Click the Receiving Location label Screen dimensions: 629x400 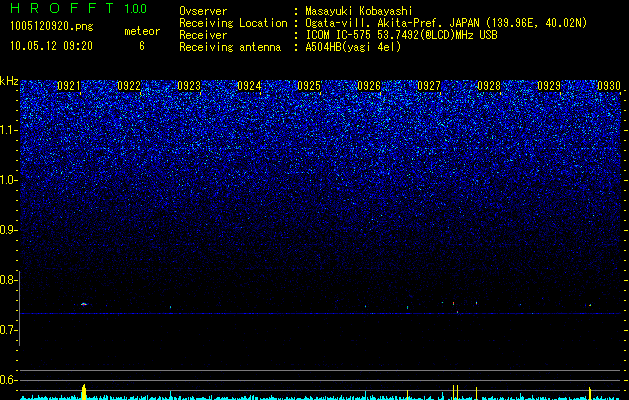point(233,23)
